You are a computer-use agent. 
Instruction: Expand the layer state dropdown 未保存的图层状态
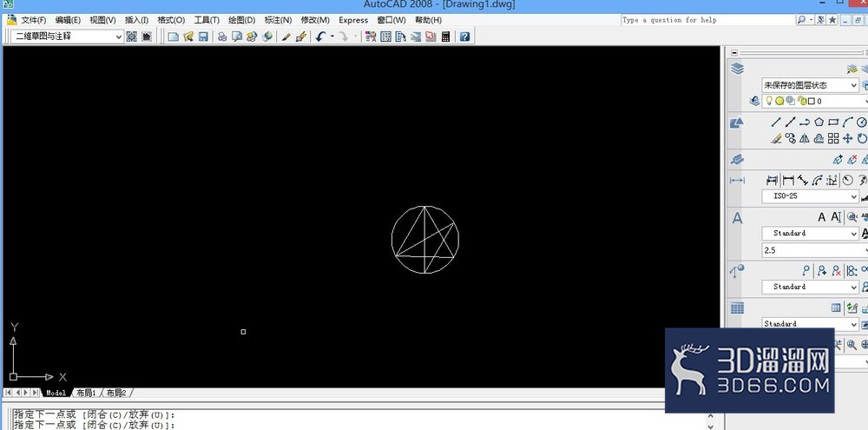point(811,85)
